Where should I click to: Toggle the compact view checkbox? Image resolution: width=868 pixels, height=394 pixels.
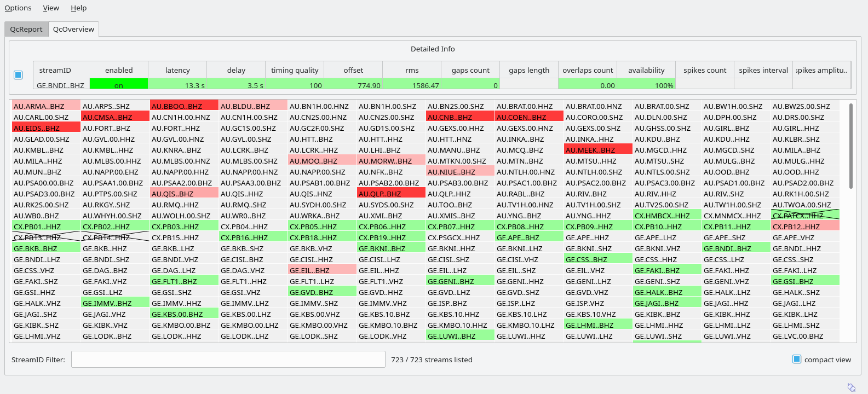tap(797, 360)
